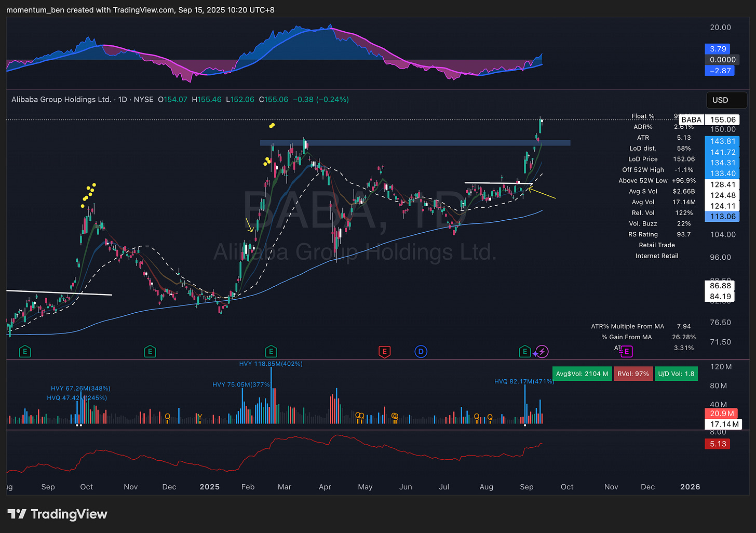This screenshot has width=756, height=533.
Task: Click the red E earnings marker
Action: [x=384, y=352]
